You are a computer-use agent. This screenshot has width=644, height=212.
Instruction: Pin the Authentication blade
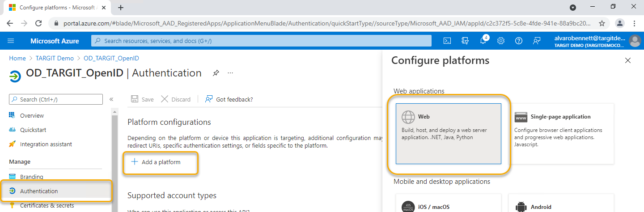[x=216, y=73]
